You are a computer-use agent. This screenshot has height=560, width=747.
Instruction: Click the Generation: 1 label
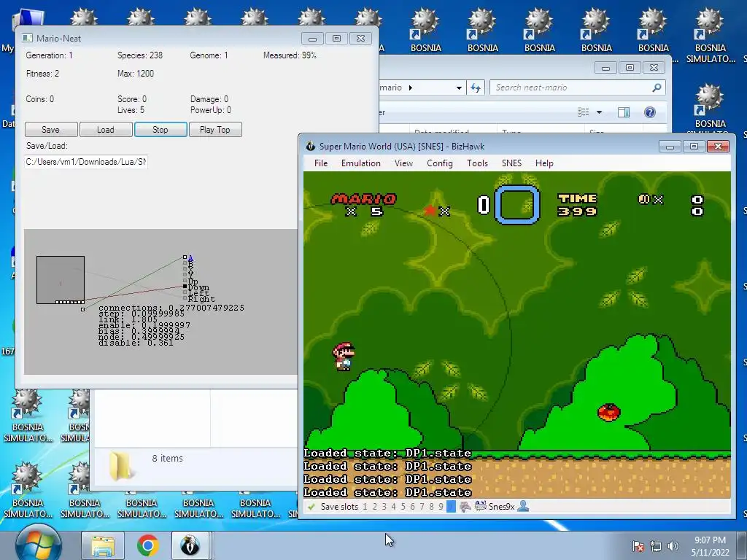tap(49, 55)
